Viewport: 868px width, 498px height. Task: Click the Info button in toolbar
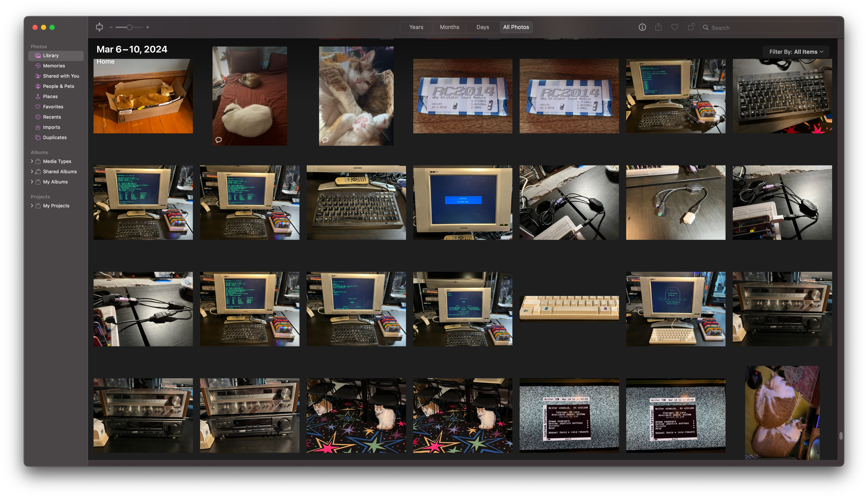click(642, 27)
